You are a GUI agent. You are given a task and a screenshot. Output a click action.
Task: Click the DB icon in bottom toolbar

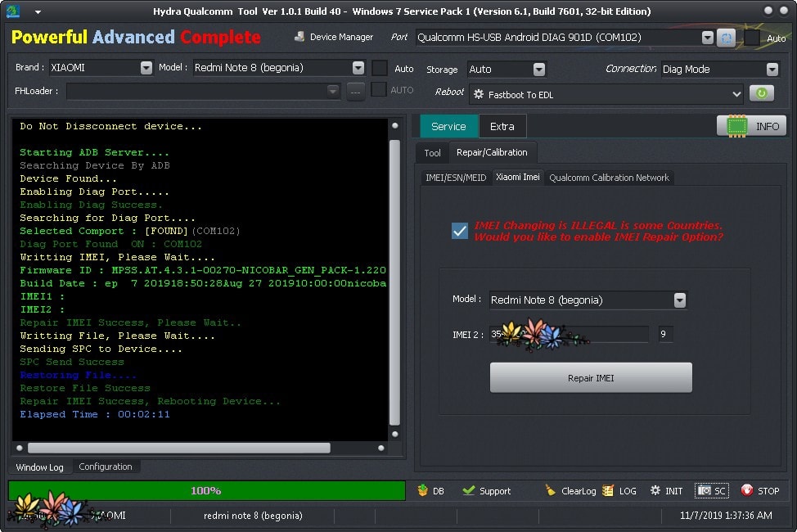click(430, 490)
